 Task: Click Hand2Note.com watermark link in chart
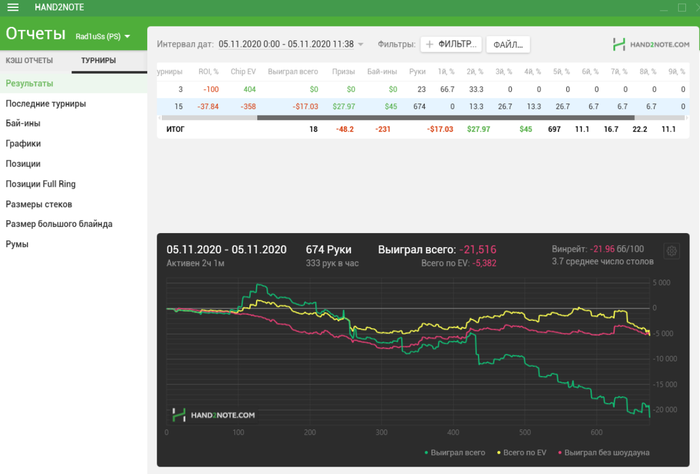pyautogui.click(x=214, y=415)
